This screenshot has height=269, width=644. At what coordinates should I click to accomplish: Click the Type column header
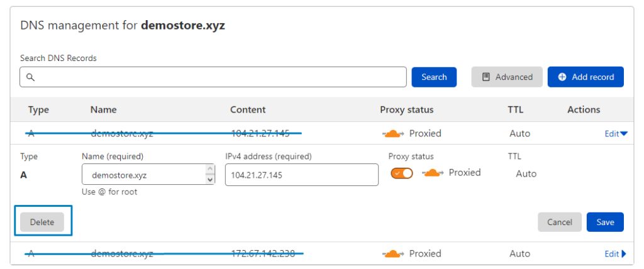pos(38,109)
